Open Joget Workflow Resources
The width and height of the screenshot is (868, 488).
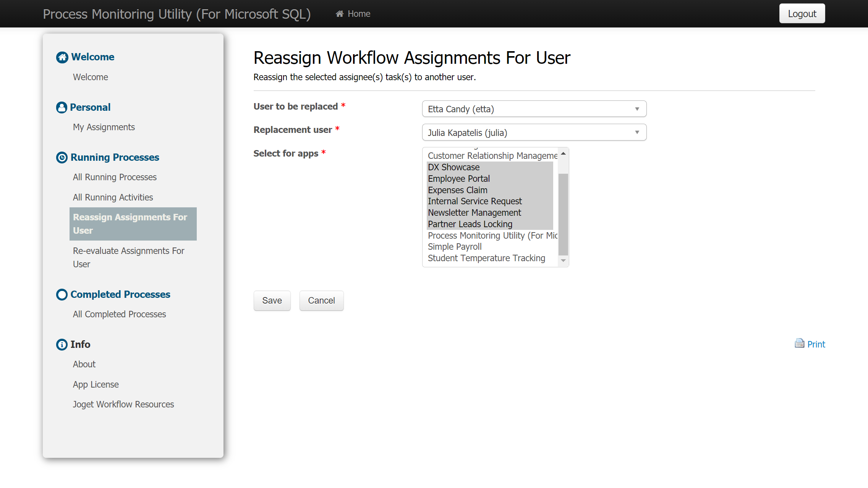(x=123, y=404)
